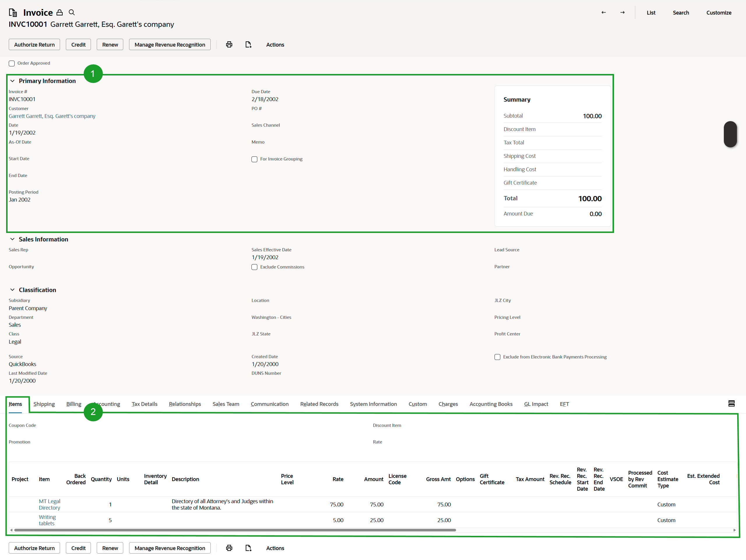Open the Customize link in header

pos(719,13)
